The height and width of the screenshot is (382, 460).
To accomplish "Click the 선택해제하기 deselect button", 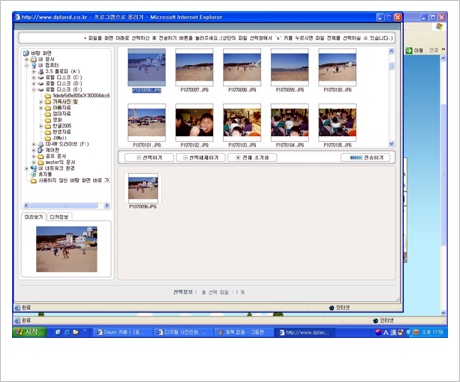I will click(201, 158).
